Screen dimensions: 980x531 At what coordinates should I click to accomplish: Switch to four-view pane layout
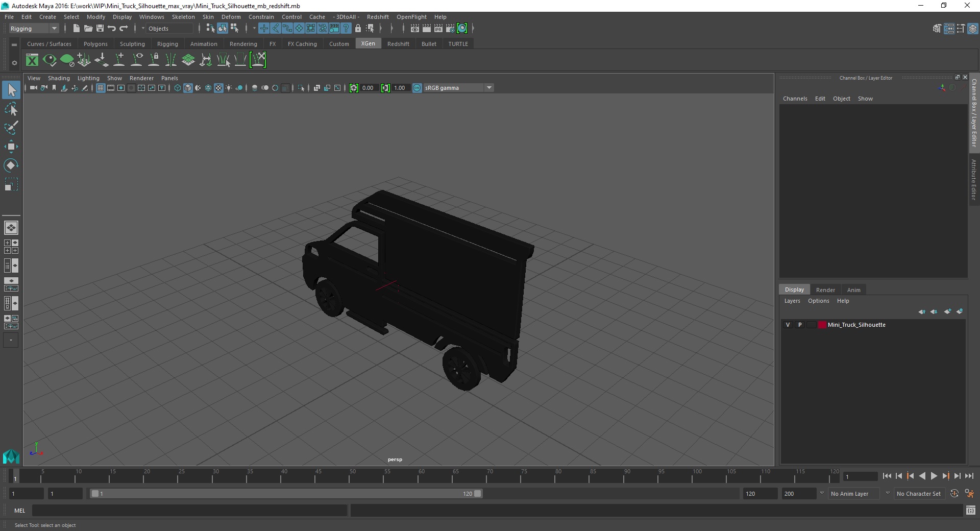pos(11,247)
